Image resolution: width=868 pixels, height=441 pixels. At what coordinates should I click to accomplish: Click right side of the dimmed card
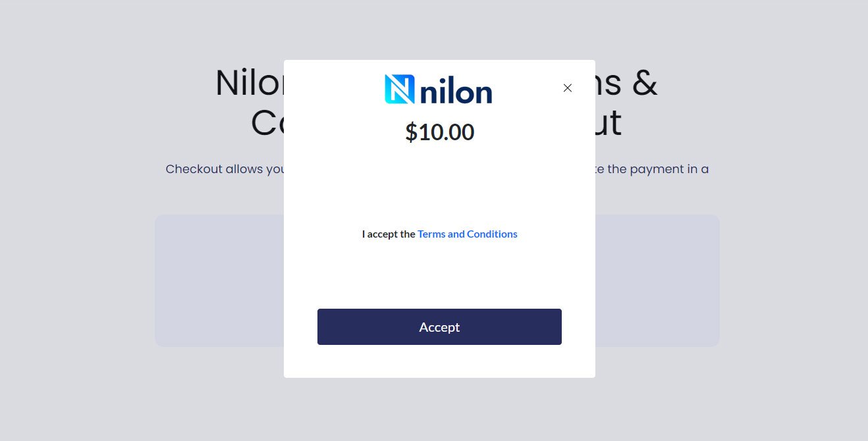pyautogui.click(x=657, y=280)
